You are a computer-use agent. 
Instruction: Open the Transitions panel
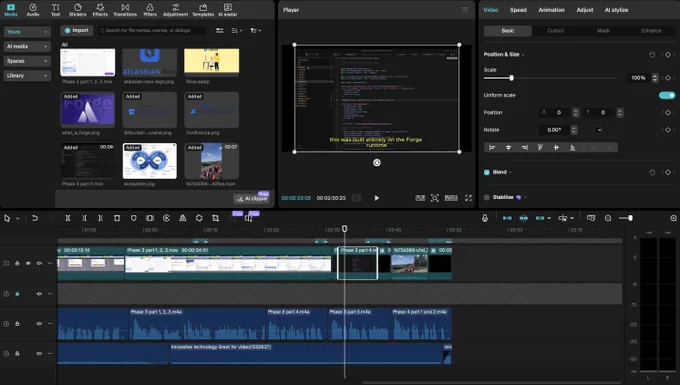(x=125, y=10)
